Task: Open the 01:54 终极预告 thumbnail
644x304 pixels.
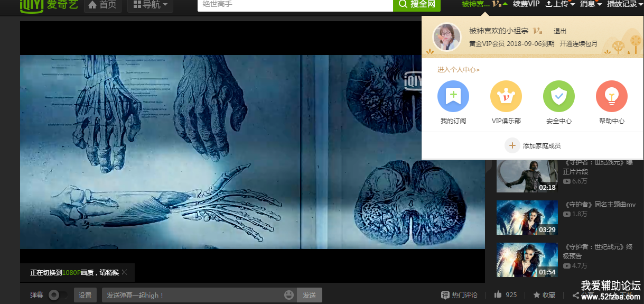Action: 527,260
